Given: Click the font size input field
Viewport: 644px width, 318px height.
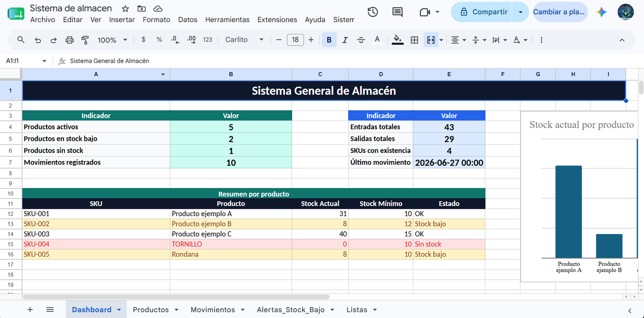Looking at the screenshot, I should pyautogui.click(x=295, y=39).
